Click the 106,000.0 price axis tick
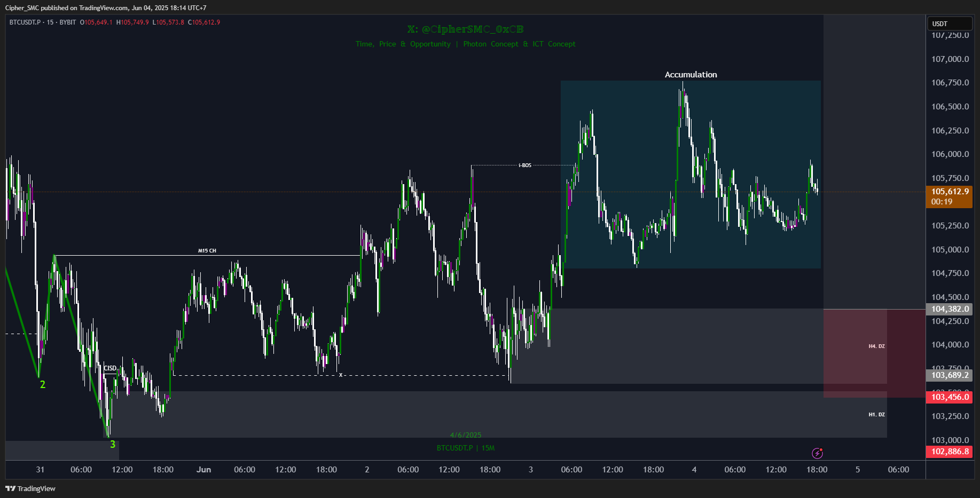 coord(950,154)
